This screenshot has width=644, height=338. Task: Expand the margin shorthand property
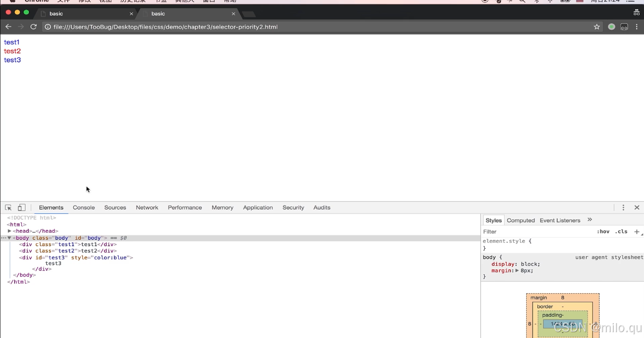pyautogui.click(x=517, y=271)
